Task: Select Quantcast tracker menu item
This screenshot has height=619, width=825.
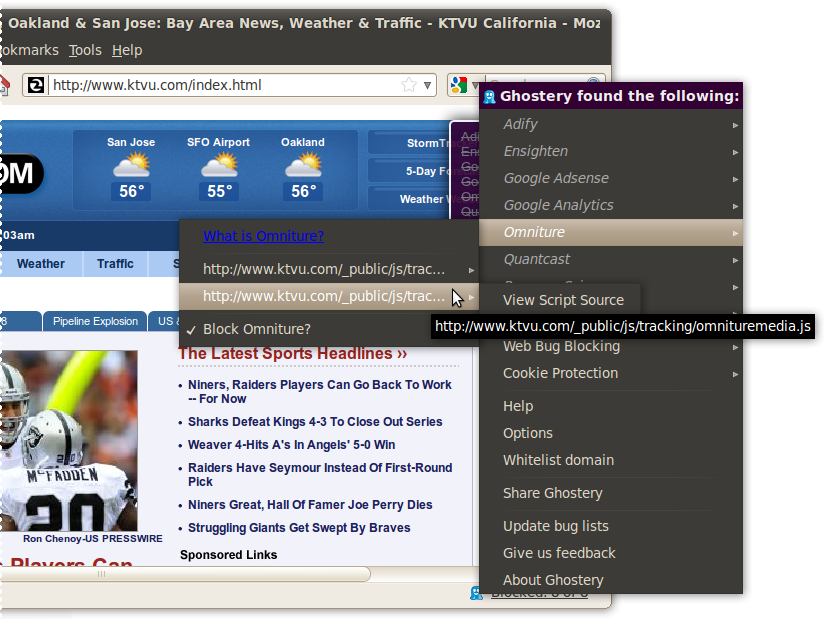Action: pyautogui.click(x=611, y=259)
